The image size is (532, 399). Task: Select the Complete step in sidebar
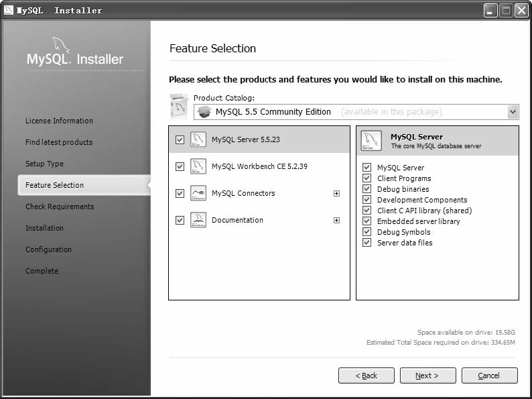click(x=42, y=271)
